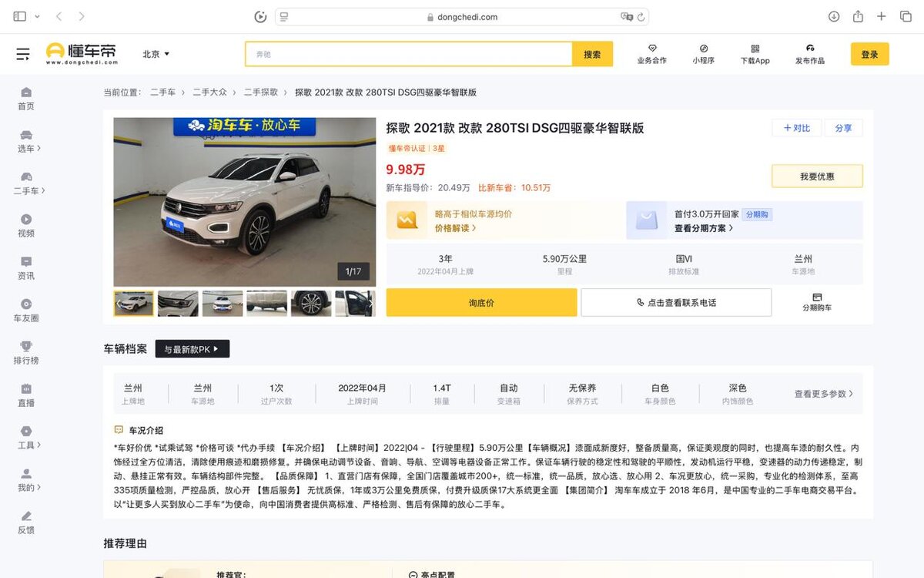
Task: Open 价格解读 link
Action: pos(455,228)
